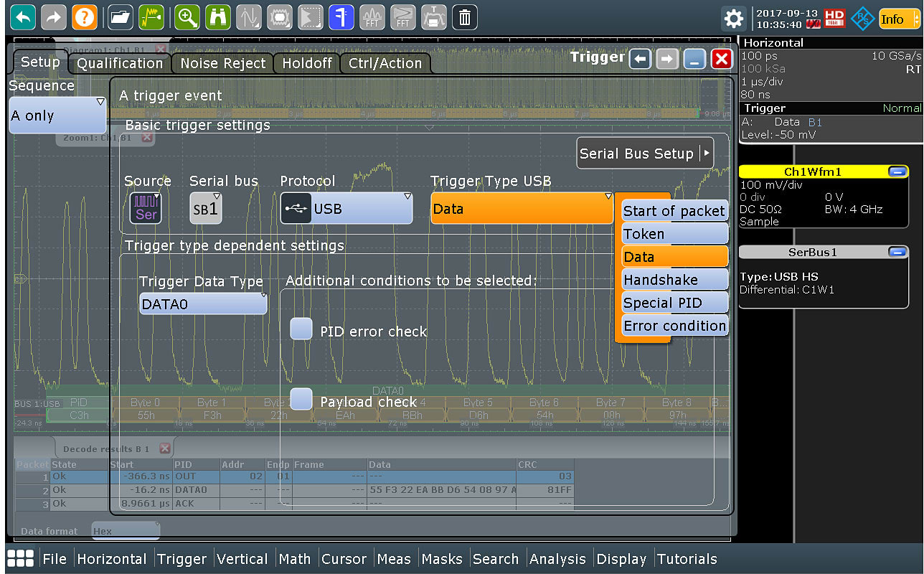Viewport: 924px width, 574px height.
Task: Click the green signal configuration toolbar icon
Action: 151,17
